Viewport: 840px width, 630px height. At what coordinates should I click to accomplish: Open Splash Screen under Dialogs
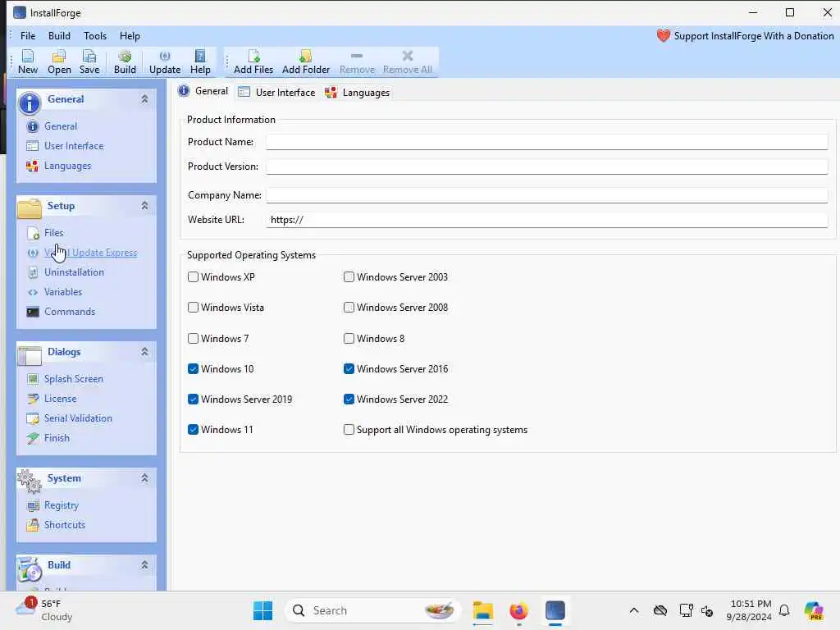point(73,379)
